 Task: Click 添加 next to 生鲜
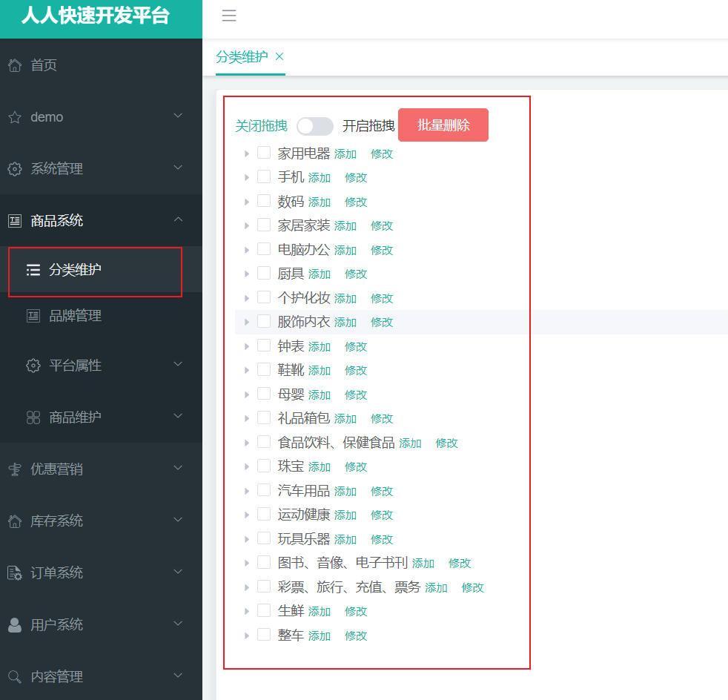pyautogui.click(x=320, y=612)
